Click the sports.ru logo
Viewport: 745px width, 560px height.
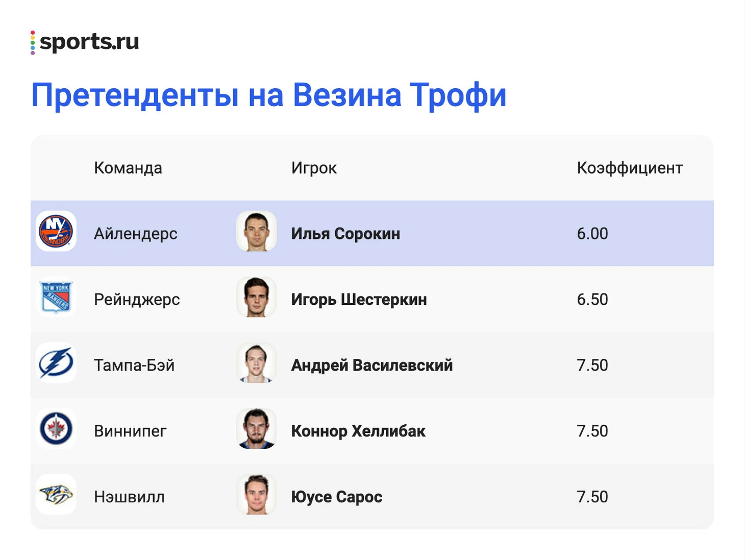click(x=85, y=42)
